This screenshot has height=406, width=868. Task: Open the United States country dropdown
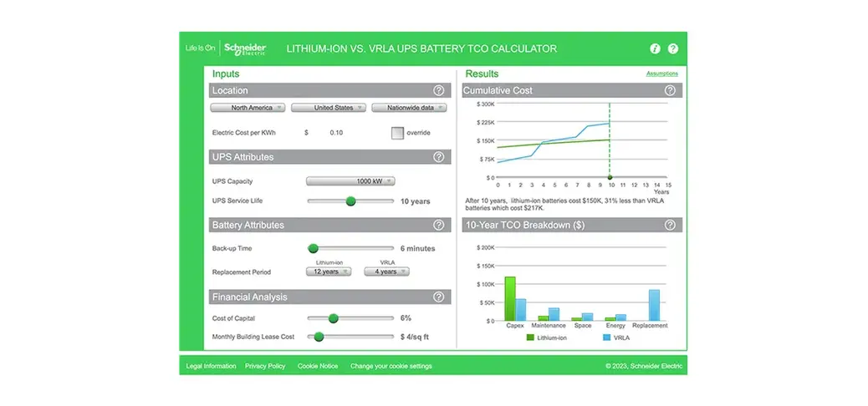point(329,108)
